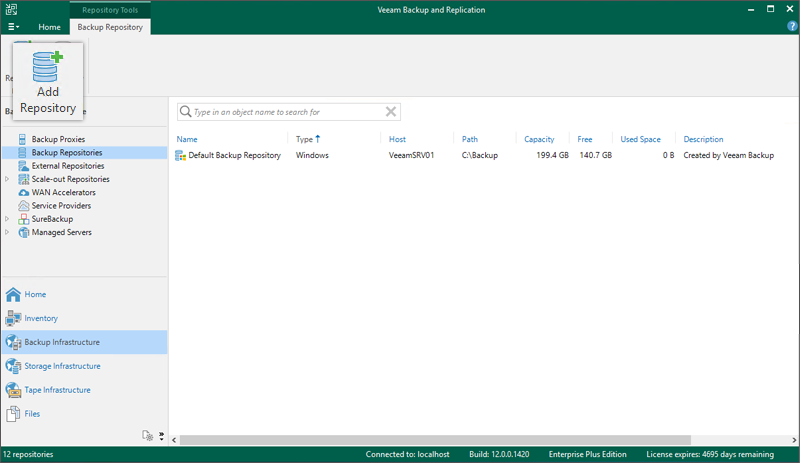This screenshot has height=463, width=800.
Task: Clear the search with the X button
Action: (x=391, y=112)
